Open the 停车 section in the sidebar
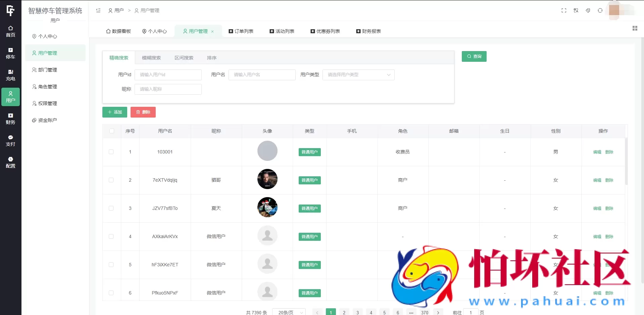This screenshot has height=315, width=644. (x=10, y=53)
